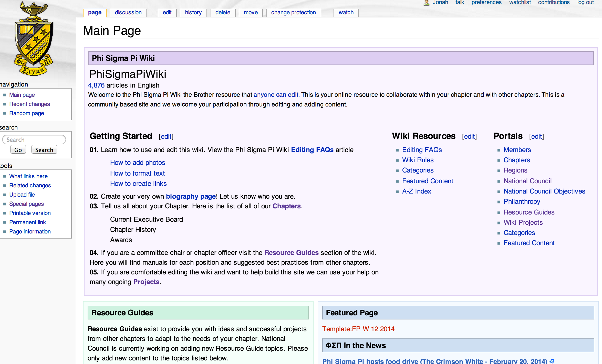This screenshot has width=602, height=364.
Task: Click log out in the top bar
Action: [x=585, y=3]
